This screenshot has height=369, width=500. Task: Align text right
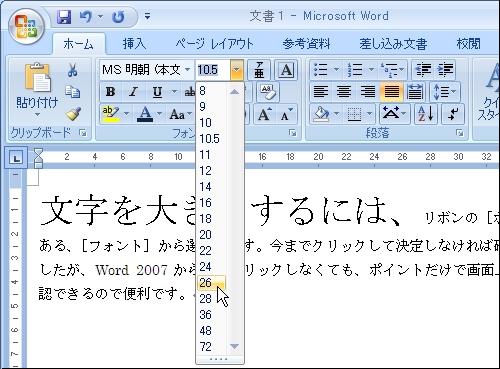[x=368, y=92]
